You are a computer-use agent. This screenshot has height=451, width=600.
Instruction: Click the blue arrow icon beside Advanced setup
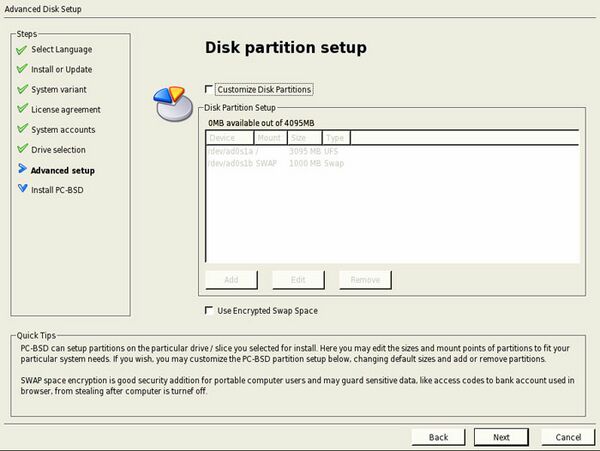[21, 170]
